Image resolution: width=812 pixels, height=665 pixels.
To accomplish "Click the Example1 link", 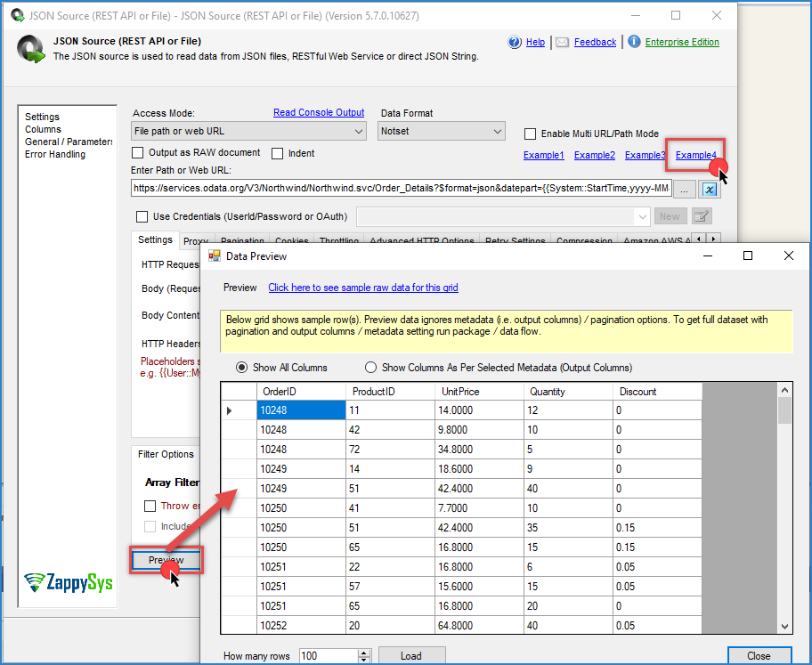I will tap(543, 155).
